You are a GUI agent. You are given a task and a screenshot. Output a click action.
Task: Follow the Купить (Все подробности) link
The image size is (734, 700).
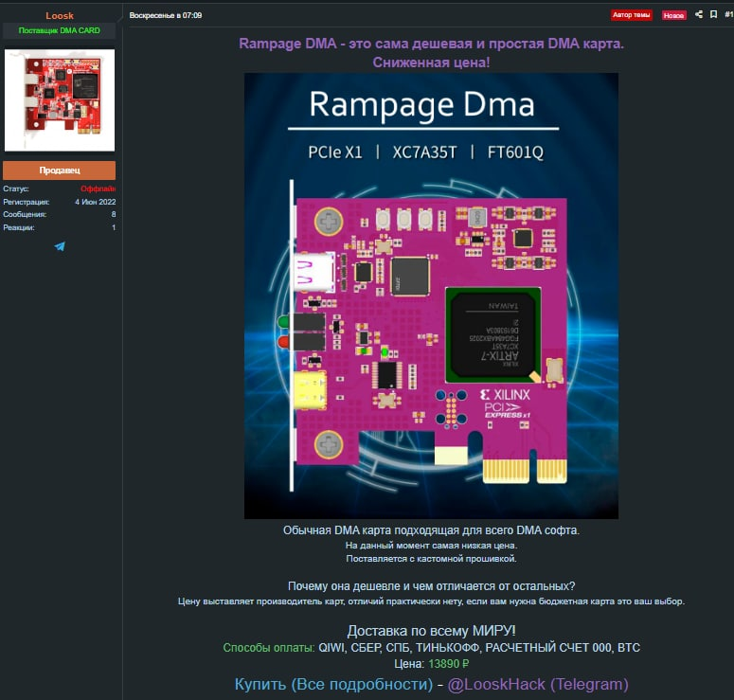[x=333, y=684]
